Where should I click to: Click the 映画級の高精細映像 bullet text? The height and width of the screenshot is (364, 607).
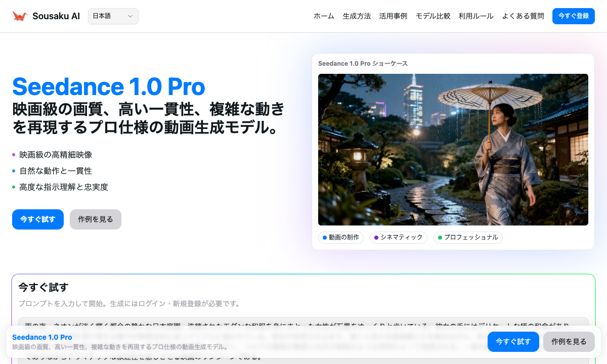[x=56, y=155]
